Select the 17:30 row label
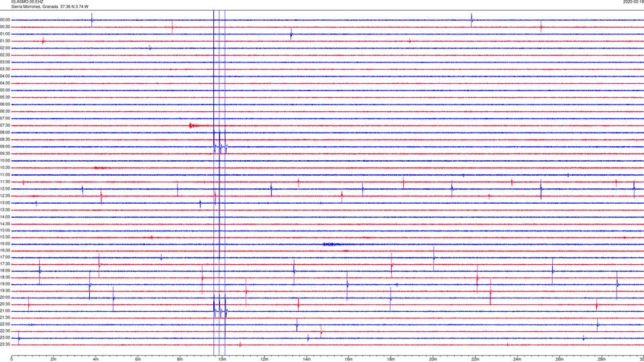The width and height of the screenshot is (644, 362). click(x=5, y=264)
